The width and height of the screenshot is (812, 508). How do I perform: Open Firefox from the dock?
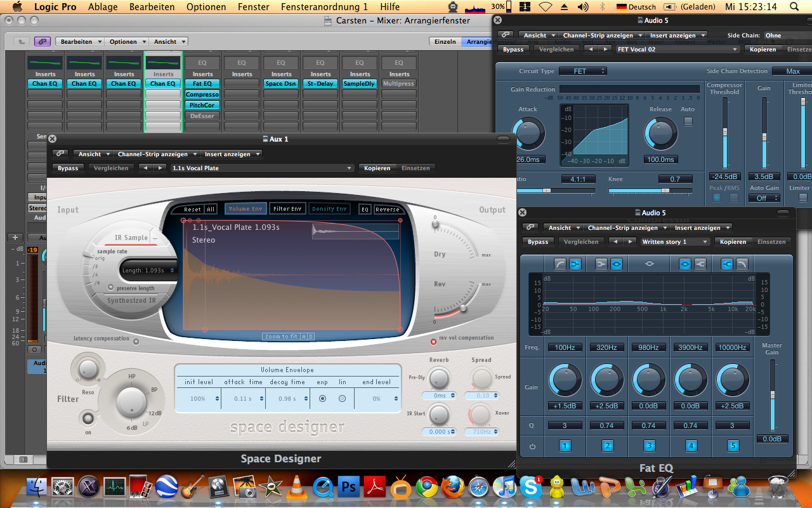tap(452, 487)
